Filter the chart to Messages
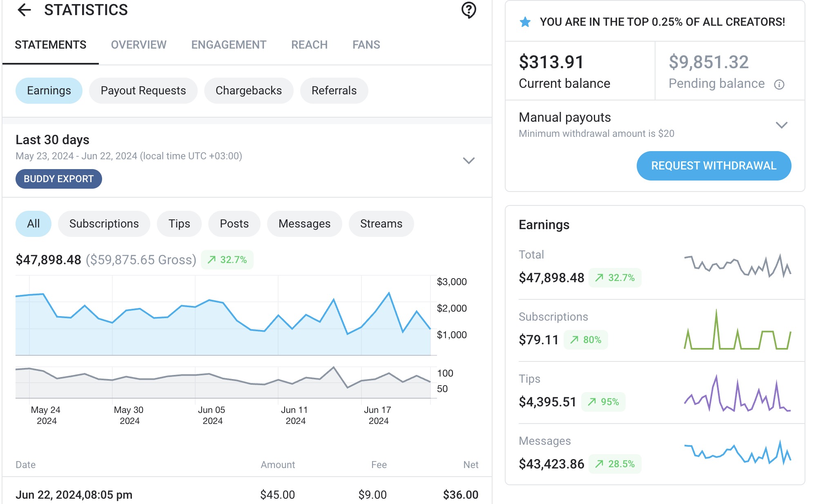 pos(304,223)
